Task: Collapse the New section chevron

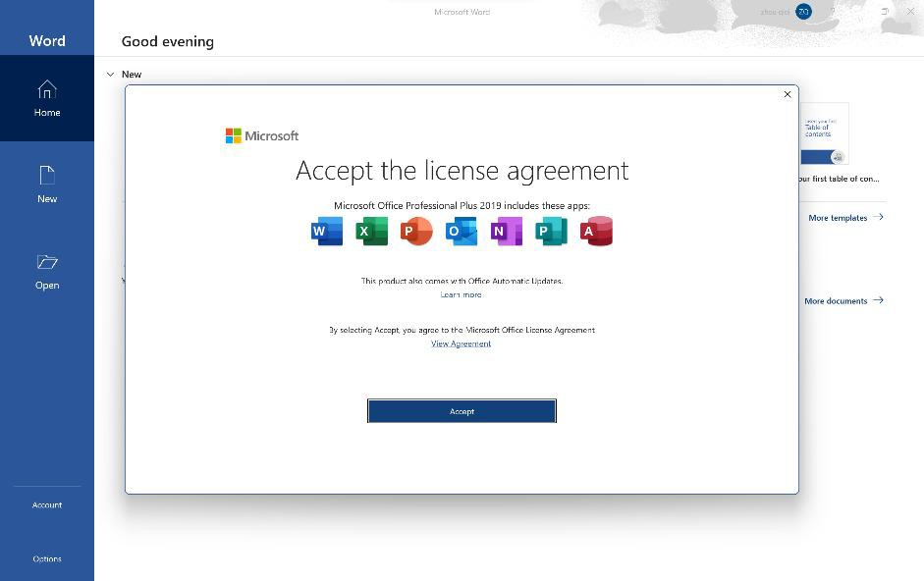Action: pyautogui.click(x=110, y=75)
